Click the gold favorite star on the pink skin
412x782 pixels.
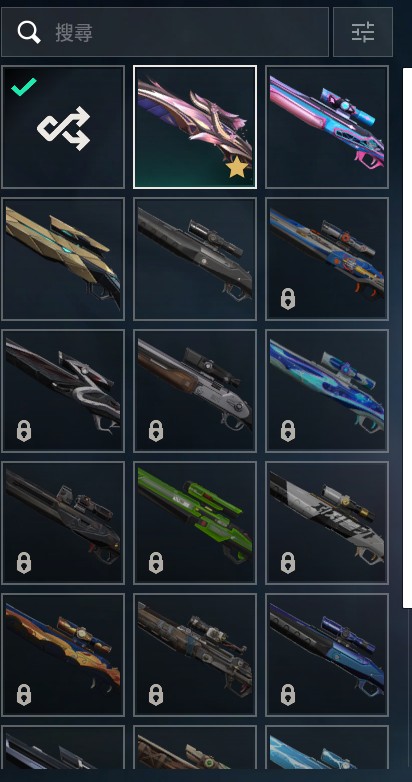pos(237,167)
